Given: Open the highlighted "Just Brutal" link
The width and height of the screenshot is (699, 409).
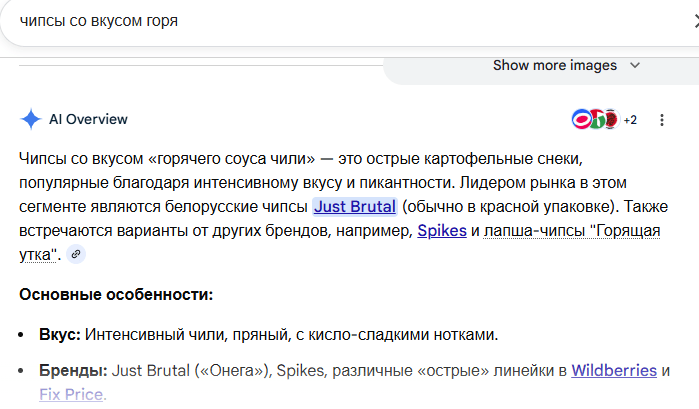Looking at the screenshot, I should pyautogui.click(x=355, y=207).
